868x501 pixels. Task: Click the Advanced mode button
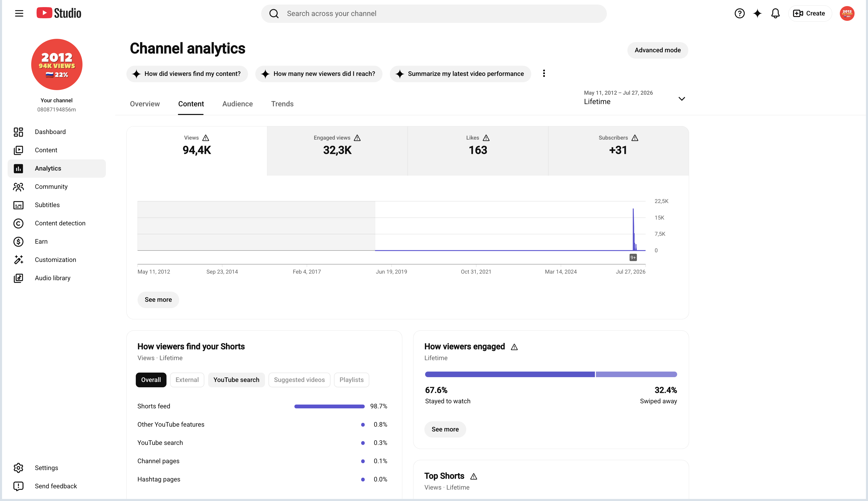pos(657,50)
